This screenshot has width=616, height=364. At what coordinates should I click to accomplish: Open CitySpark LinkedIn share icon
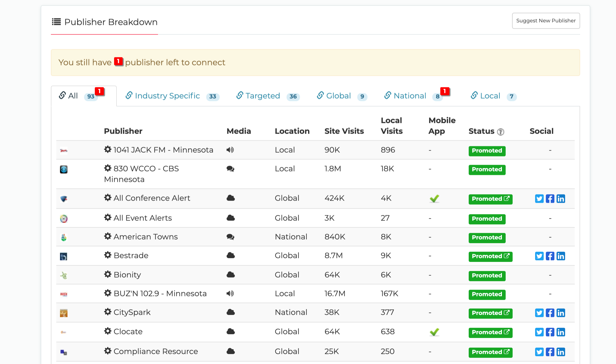(x=561, y=313)
